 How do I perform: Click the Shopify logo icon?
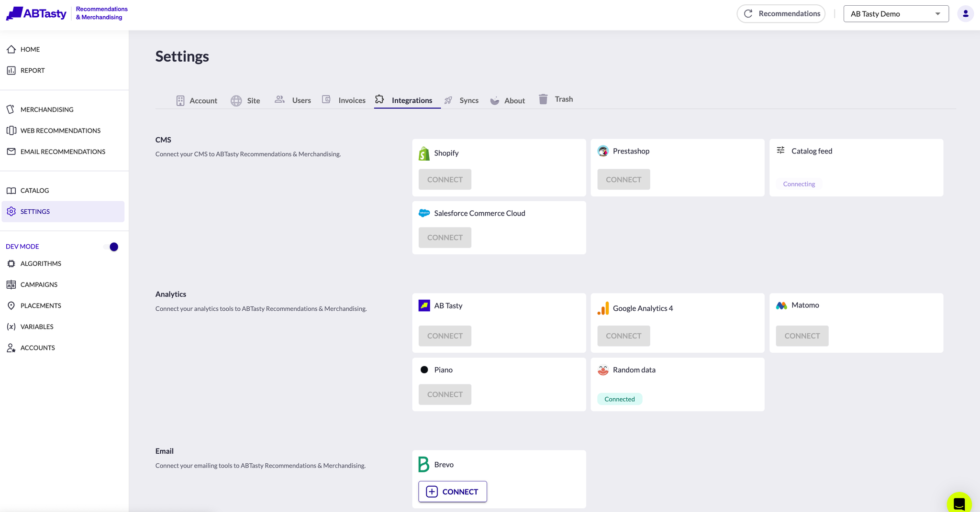[424, 153]
